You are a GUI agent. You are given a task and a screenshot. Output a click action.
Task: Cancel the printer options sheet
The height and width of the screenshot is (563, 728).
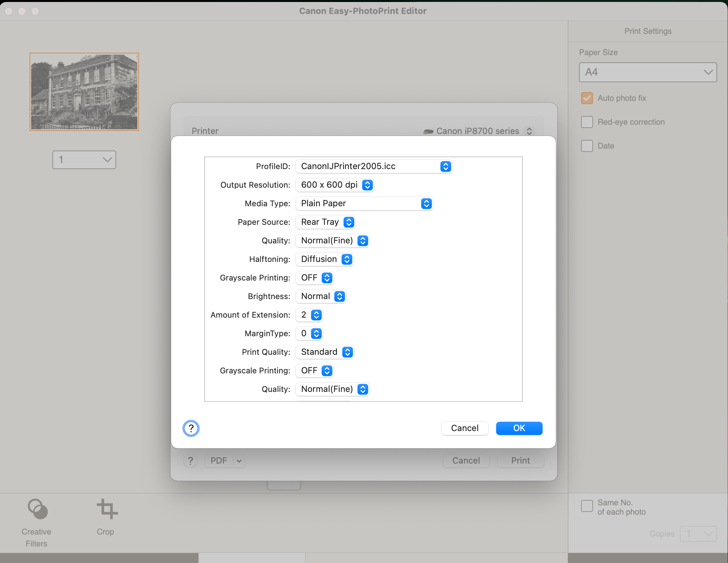pos(465,428)
